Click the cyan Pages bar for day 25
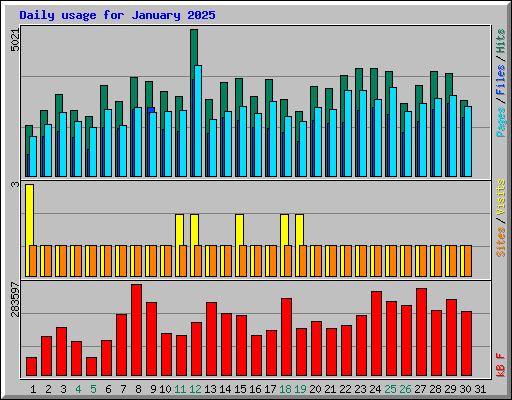The width and height of the screenshot is (512, 400). coord(393,132)
